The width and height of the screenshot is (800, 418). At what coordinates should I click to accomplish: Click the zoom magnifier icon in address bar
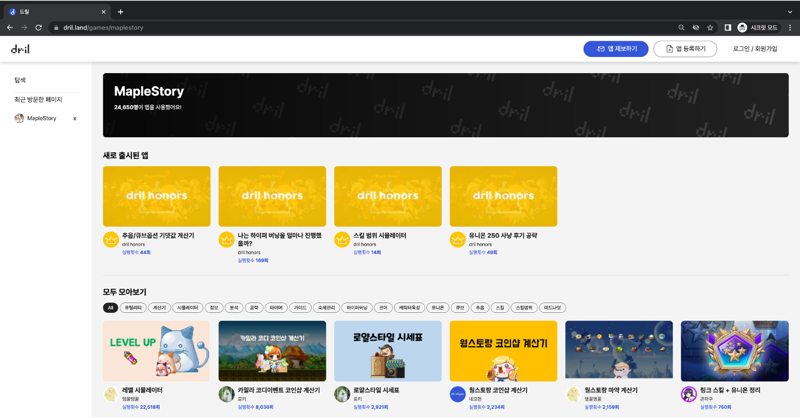coord(681,28)
